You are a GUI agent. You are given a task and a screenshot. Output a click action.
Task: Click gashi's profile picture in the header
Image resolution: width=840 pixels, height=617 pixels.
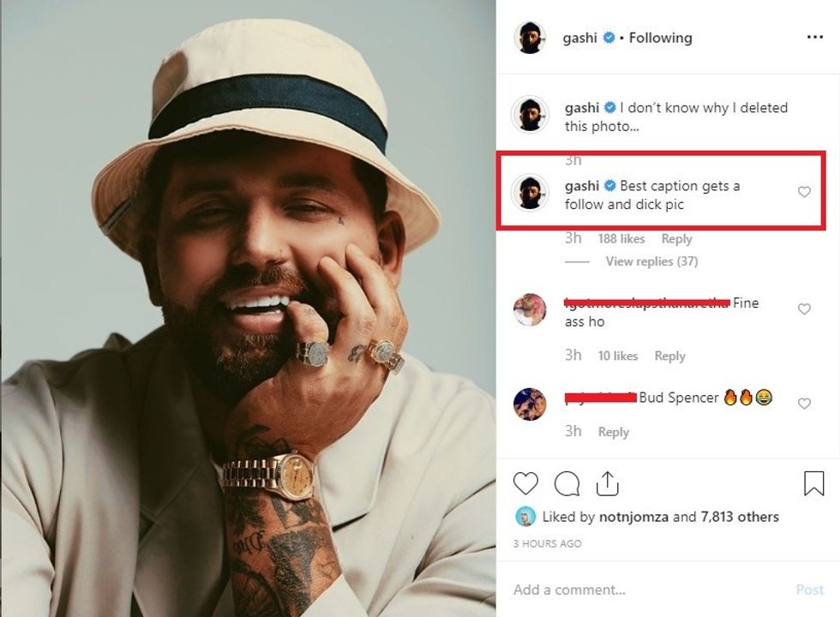(530, 37)
